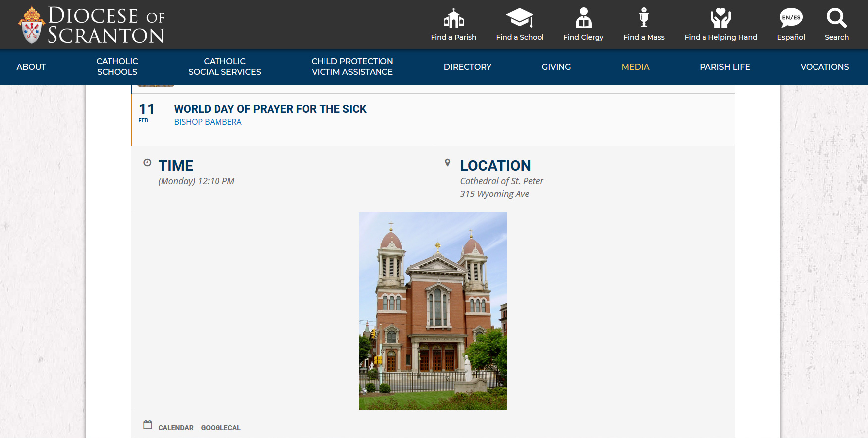The image size is (868, 438).
Task: Open the Directory menu item
Action: 467,67
